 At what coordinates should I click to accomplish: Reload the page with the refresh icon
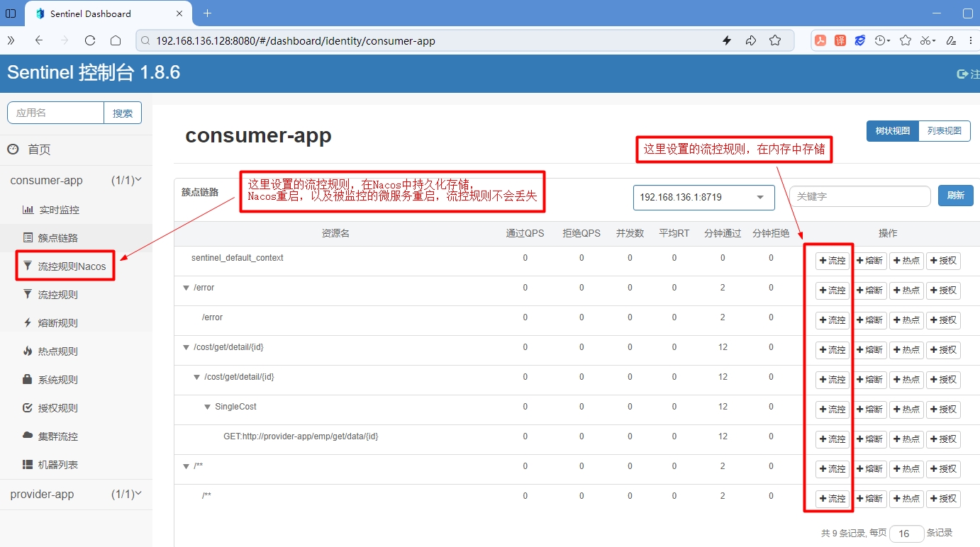click(90, 40)
